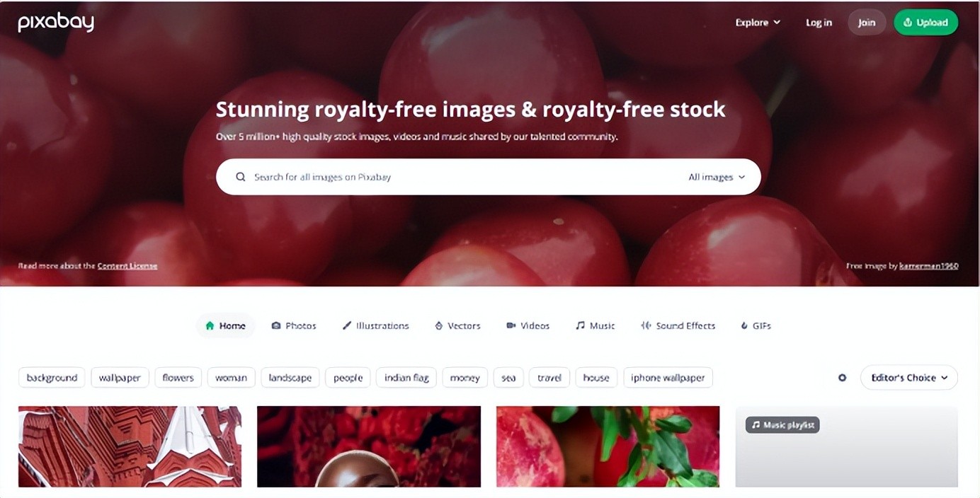Click the green Upload button

point(925,23)
